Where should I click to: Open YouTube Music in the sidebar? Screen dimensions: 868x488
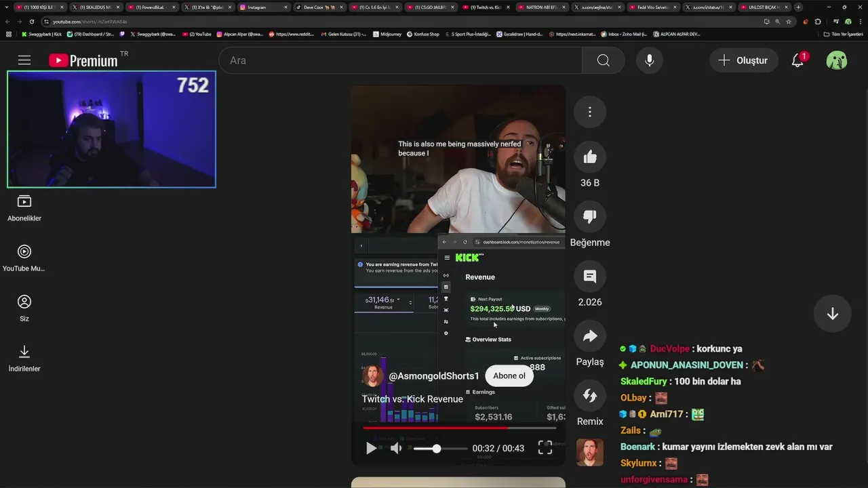24,258
